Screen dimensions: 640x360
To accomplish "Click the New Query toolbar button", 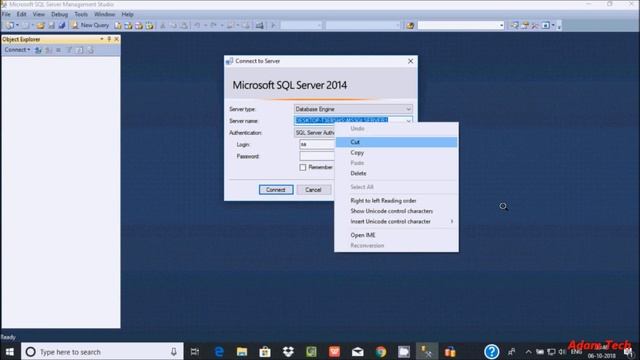I will 90,25.
